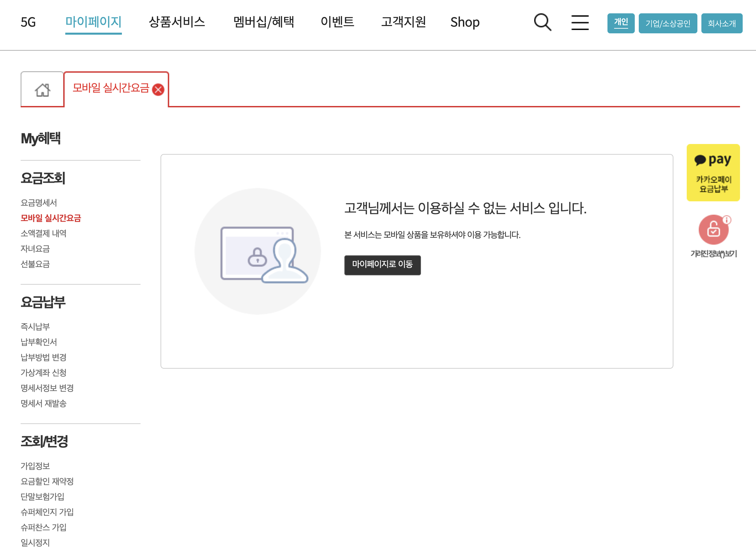756x550 pixels.
Task: Select the 멤버십/혜택 menu
Action: pos(263,22)
